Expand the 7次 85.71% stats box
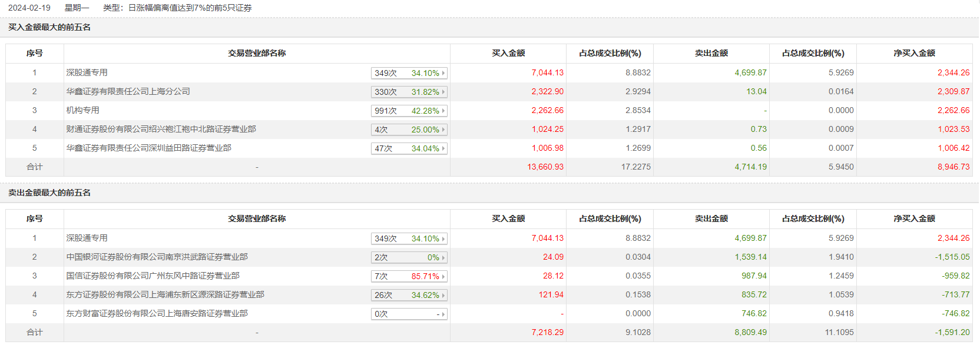The height and width of the screenshot is (348, 980). pyautogui.click(x=409, y=276)
